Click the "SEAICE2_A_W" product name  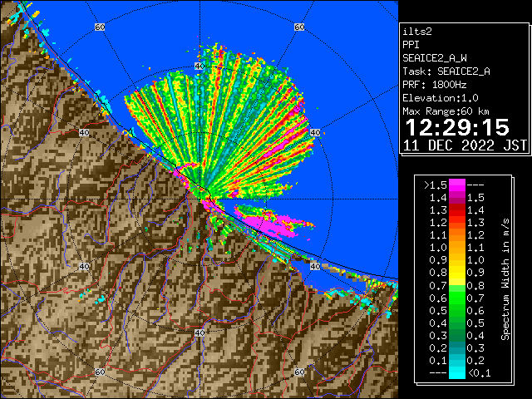tap(435, 58)
